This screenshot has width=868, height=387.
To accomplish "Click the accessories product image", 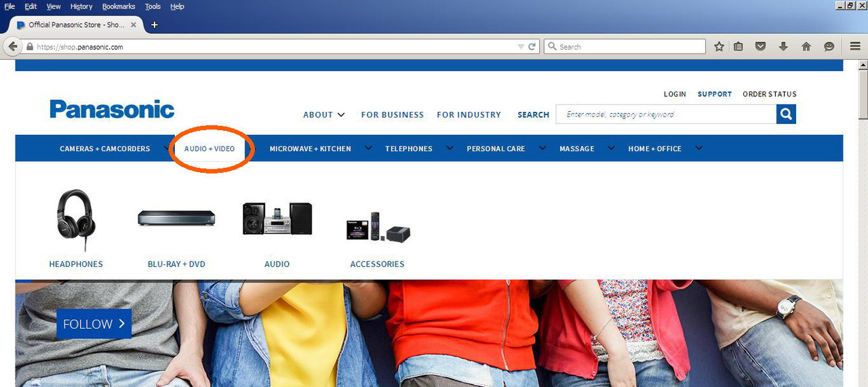I will point(378,228).
